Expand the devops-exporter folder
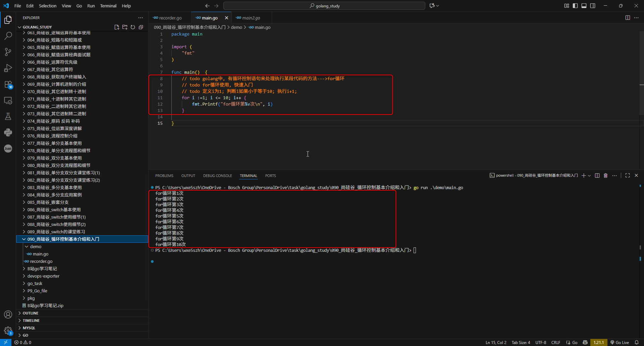 83,276
